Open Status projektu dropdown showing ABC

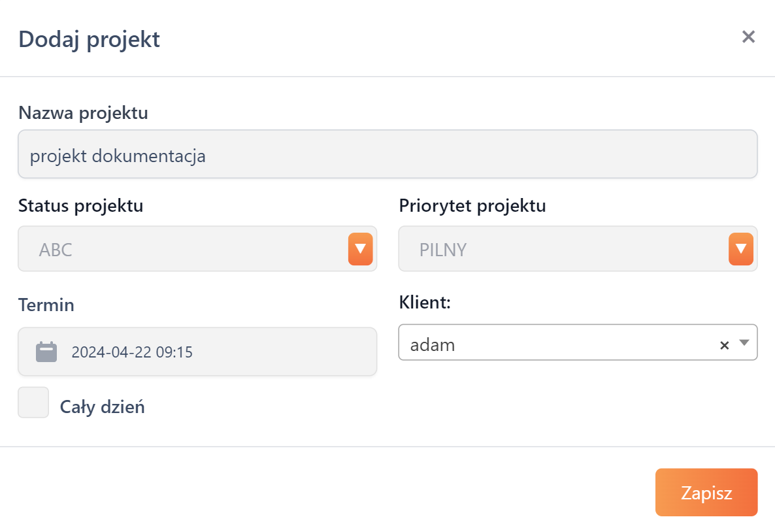[x=183, y=249]
